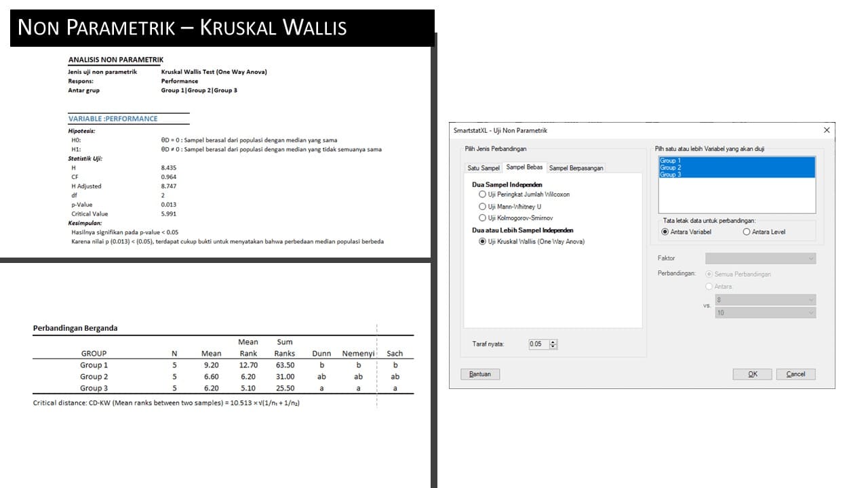Choose Antara Variabel data layout
Viewport: 868px width, 488px height.
665,232
